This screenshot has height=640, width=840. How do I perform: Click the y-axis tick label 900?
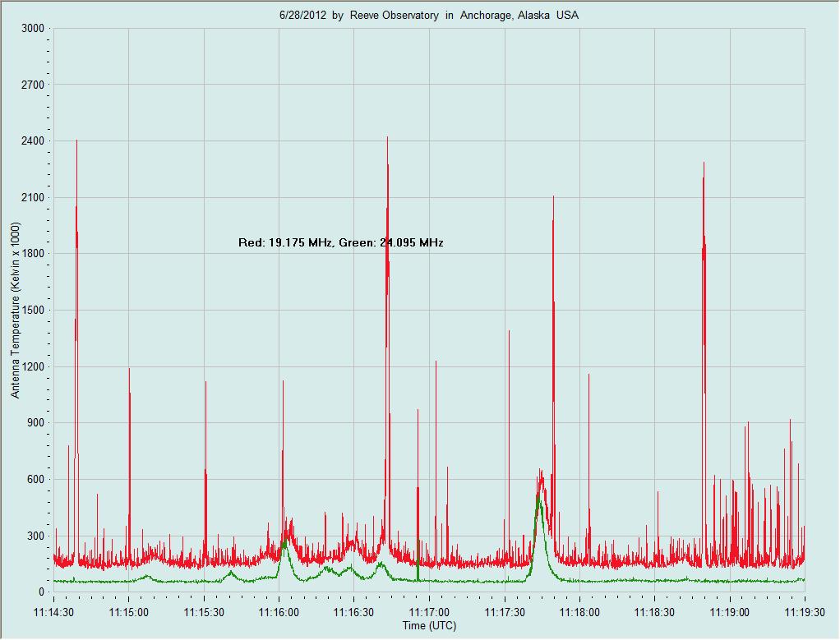click(x=35, y=423)
